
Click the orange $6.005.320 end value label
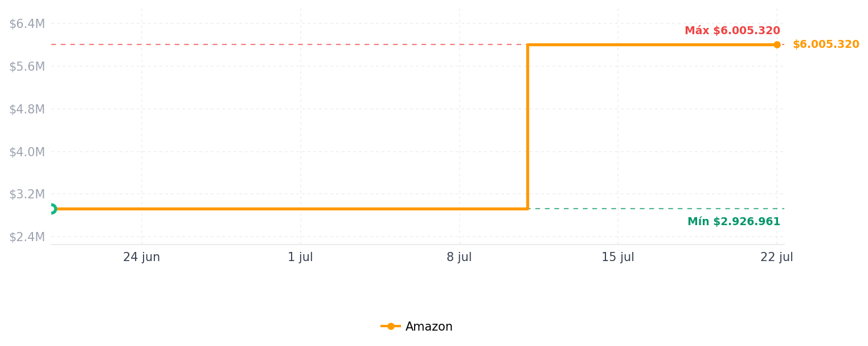(x=826, y=44)
